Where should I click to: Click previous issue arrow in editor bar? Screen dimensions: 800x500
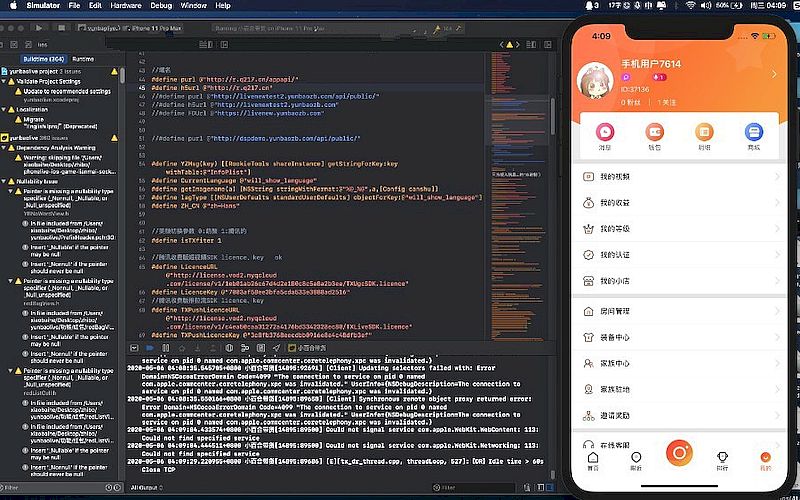click(502, 45)
